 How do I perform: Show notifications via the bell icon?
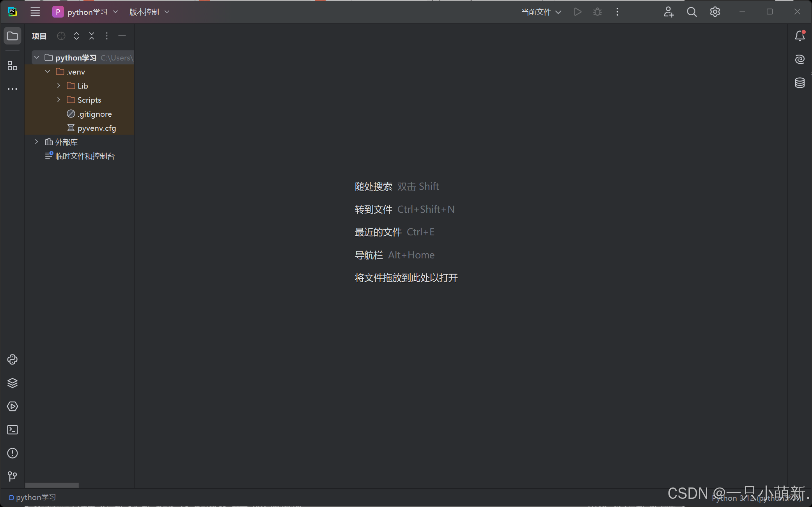[800, 36]
